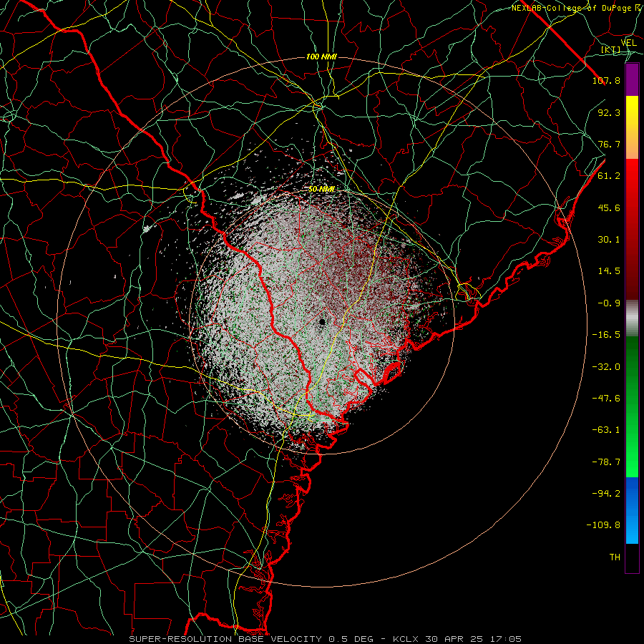Click the -47.6 velocity scale value
Image resolution: width=644 pixels, height=644 pixels.
(606, 399)
